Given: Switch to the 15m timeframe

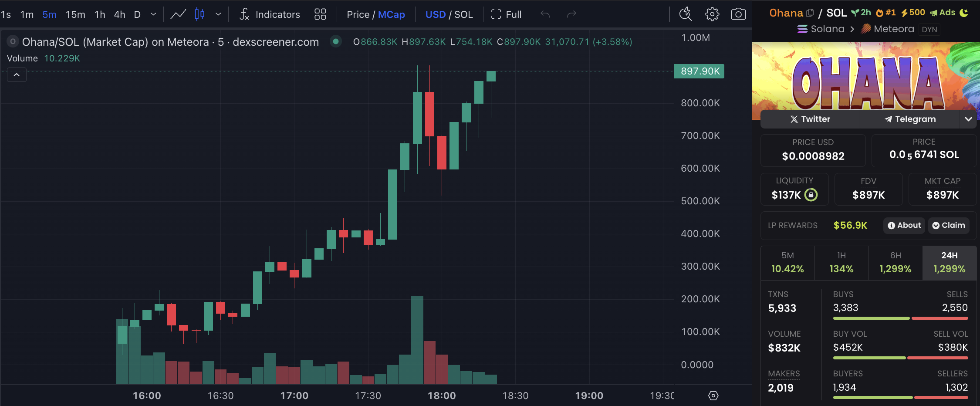Looking at the screenshot, I should point(75,14).
